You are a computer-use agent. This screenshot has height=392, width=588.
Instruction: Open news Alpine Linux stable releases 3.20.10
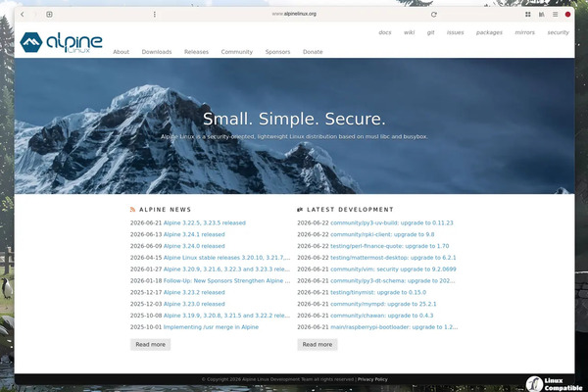click(x=226, y=258)
